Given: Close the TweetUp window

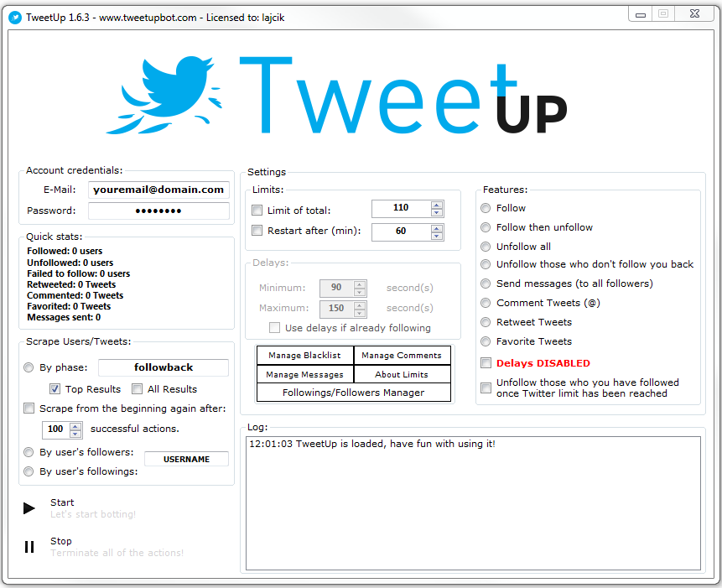Looking at the screenshot, I should [695, 14].
